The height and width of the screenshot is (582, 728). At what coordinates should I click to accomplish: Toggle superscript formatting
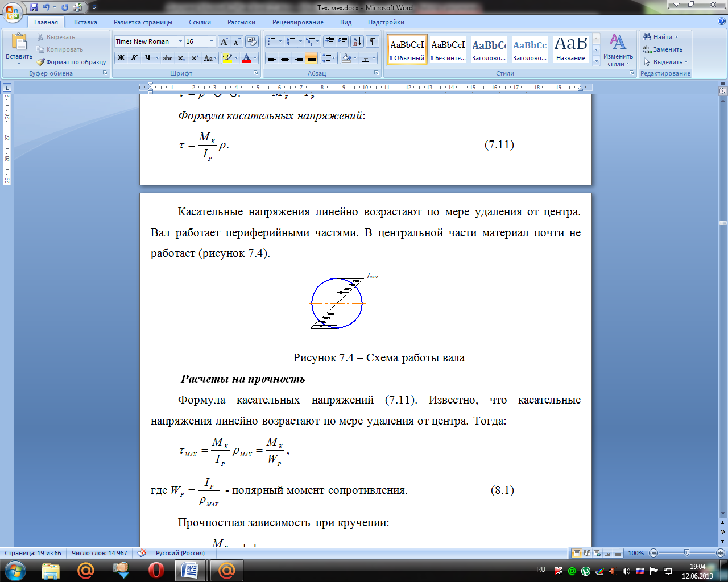tap(195, 58)
